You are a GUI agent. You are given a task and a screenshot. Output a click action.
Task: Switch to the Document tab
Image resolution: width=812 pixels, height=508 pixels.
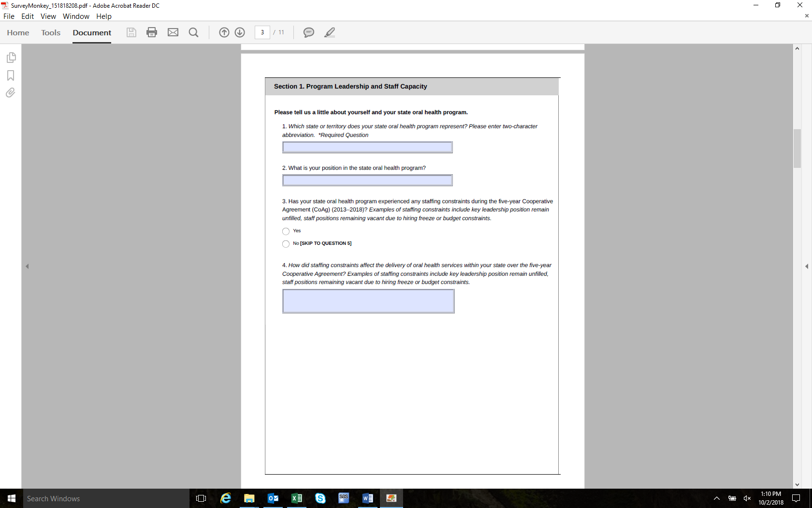[x=92, y=32]
